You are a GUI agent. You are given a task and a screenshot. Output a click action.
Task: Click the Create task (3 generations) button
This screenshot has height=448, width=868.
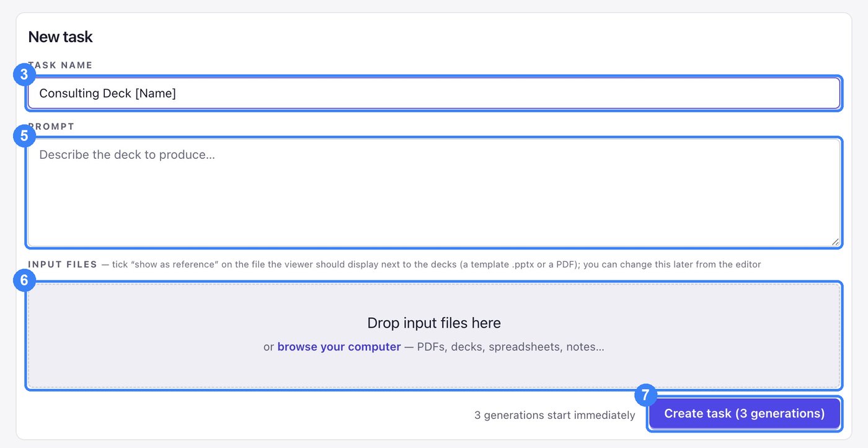click(x=745, y=413)
